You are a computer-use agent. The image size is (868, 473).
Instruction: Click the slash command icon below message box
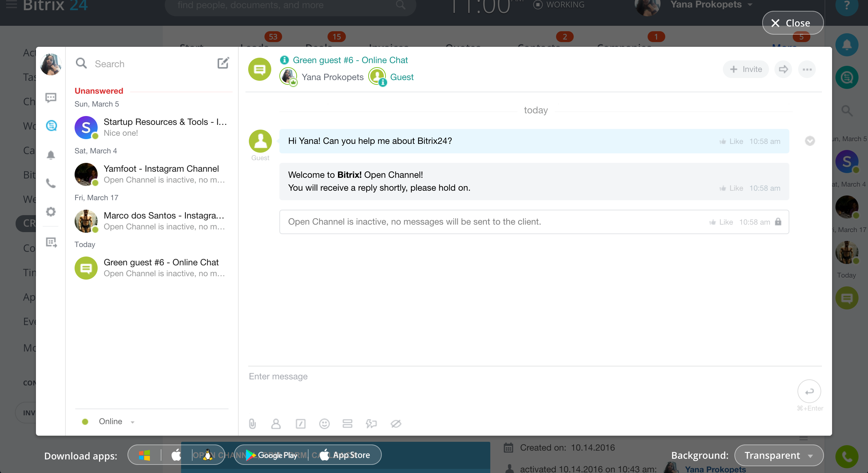(x=300, y=423)
